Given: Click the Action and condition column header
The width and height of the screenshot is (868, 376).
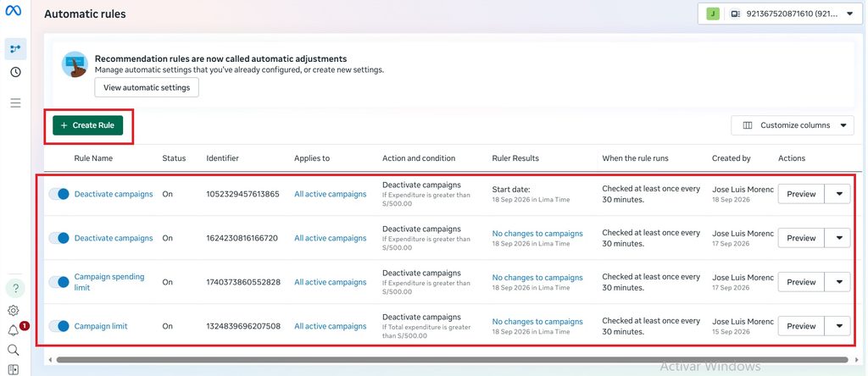Looking at the screenshot, I should coord(419,158).
